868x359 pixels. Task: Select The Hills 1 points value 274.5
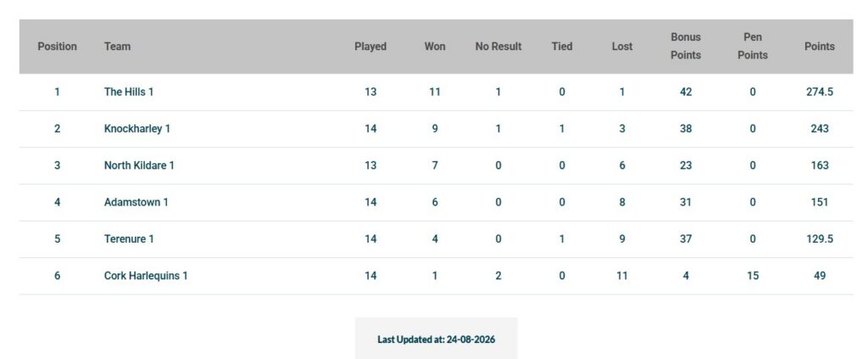pos(820,92)
